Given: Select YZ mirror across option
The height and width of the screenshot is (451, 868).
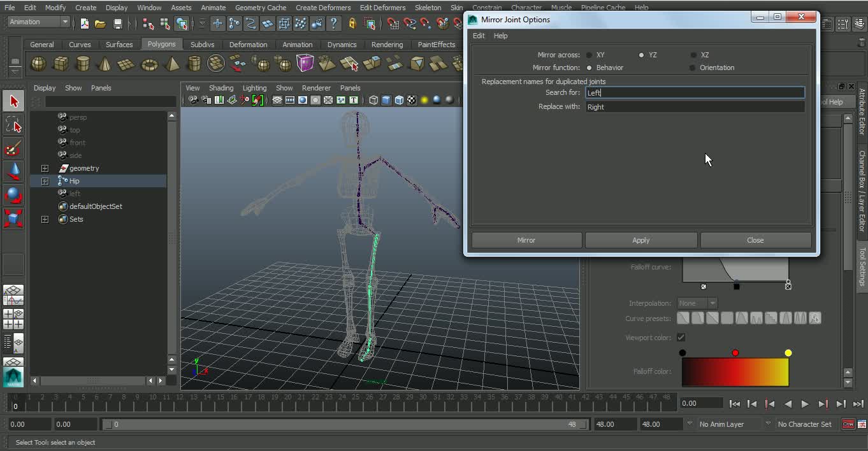Looking at the screenshot, I should 642,55.
